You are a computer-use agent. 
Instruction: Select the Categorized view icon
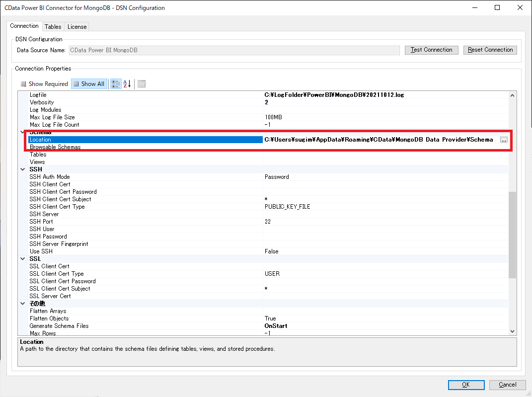pyautogui.click(x=116, y=84)
